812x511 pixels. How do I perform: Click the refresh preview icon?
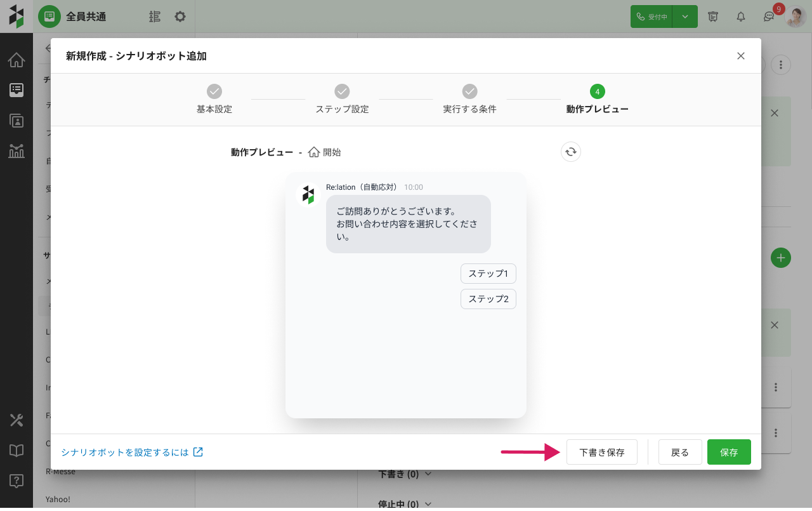click(x=571, y=152)
